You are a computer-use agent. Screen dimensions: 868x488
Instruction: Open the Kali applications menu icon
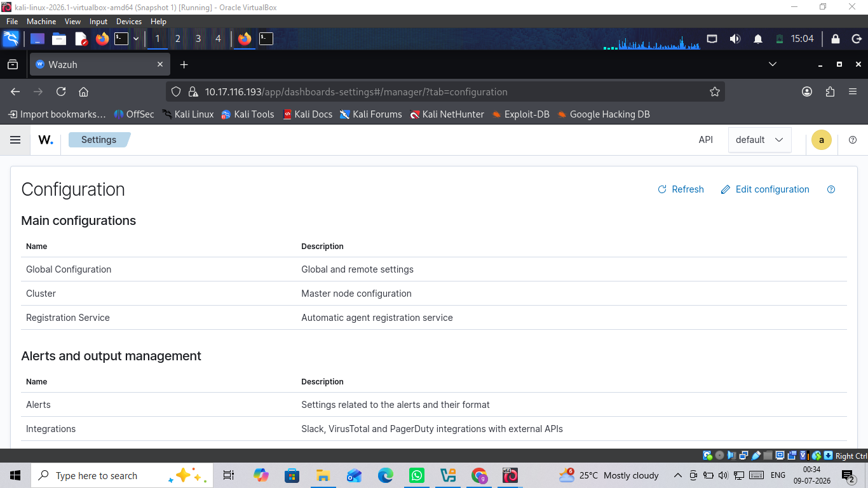point(11,39)
